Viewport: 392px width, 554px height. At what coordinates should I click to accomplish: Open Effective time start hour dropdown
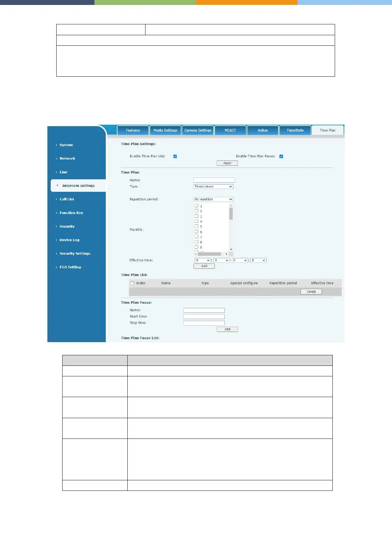pyautogui.click(x=203, y=260)
